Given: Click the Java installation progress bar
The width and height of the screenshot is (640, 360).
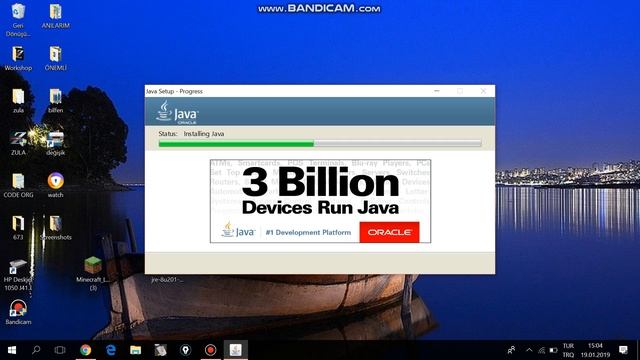Looking at the screenshot, I should tap(320, 143).
